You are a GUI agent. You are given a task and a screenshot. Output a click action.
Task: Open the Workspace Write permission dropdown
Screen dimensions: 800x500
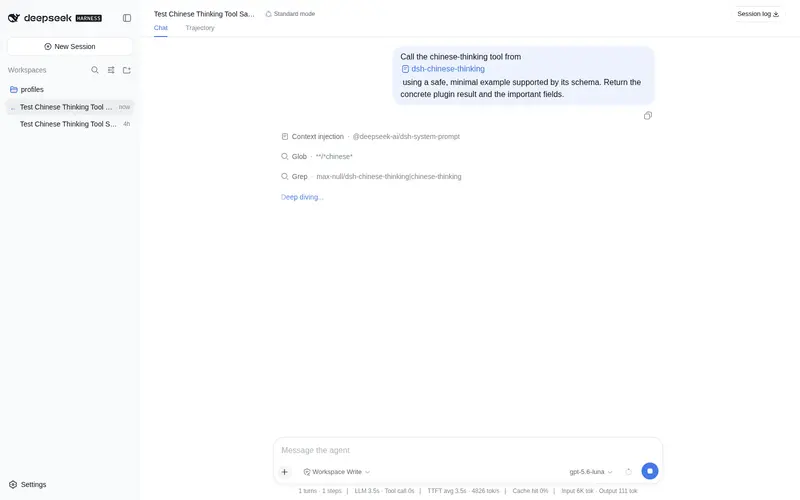click(x=337, y=472)
